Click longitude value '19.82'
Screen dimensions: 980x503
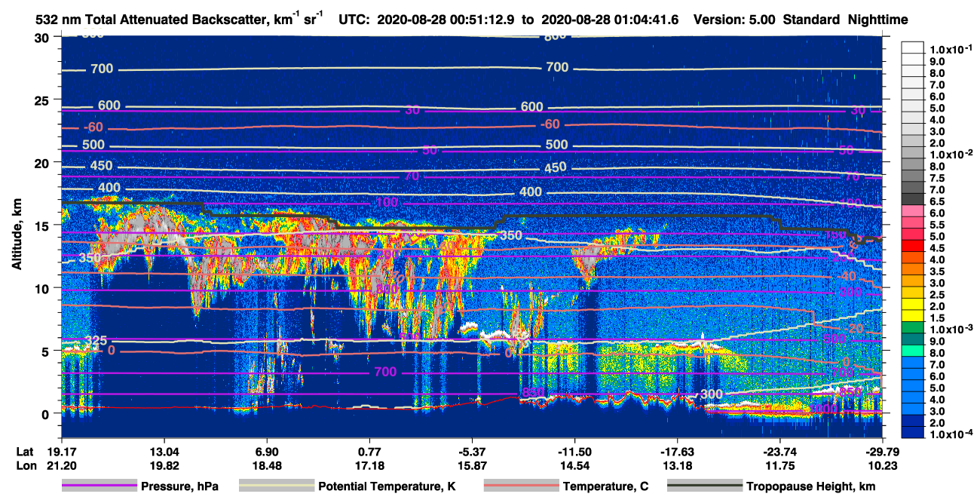pyautogui.click(x=164, y=465)
